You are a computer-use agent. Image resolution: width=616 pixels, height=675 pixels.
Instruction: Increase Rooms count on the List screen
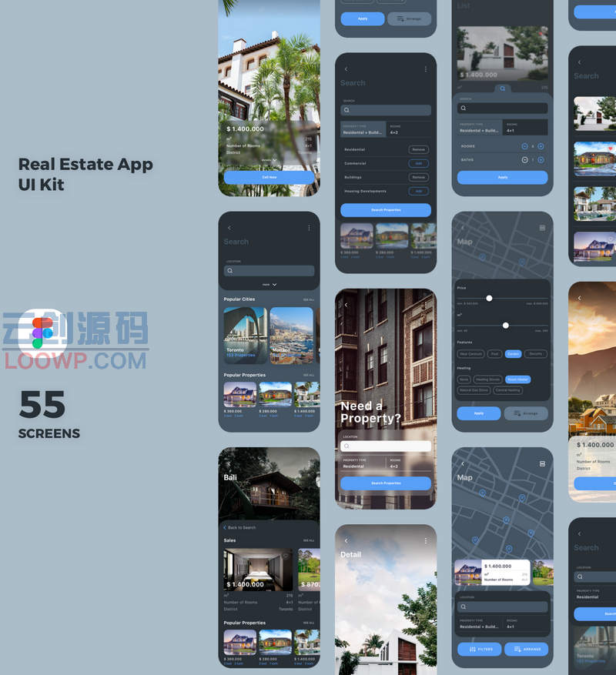point(541,146)
